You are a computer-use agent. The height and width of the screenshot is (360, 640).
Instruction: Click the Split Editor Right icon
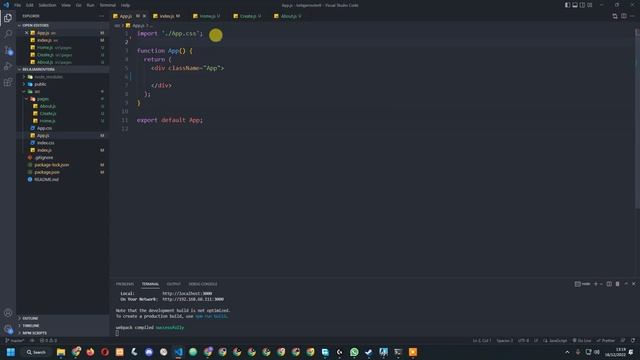(x=624, y=16)
